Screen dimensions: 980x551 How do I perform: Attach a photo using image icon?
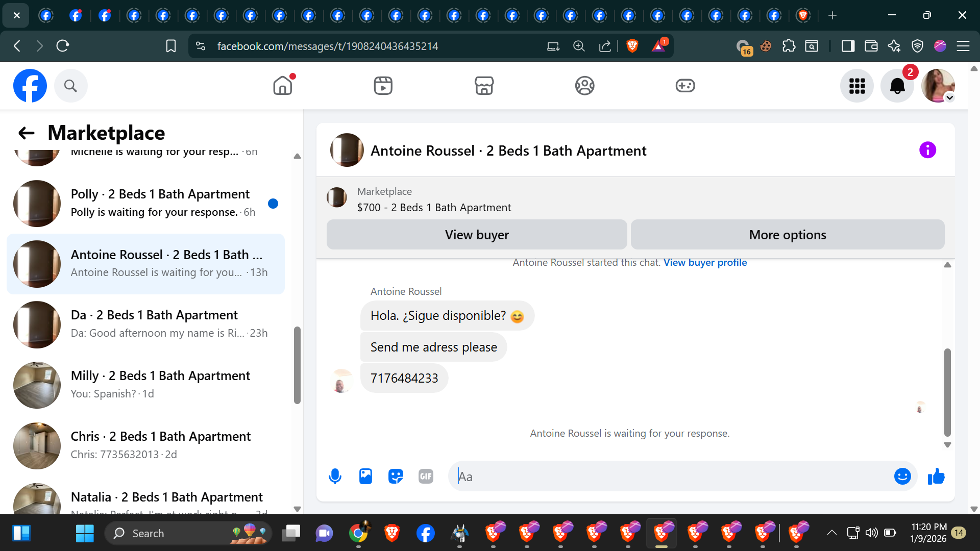pos(365,477)
